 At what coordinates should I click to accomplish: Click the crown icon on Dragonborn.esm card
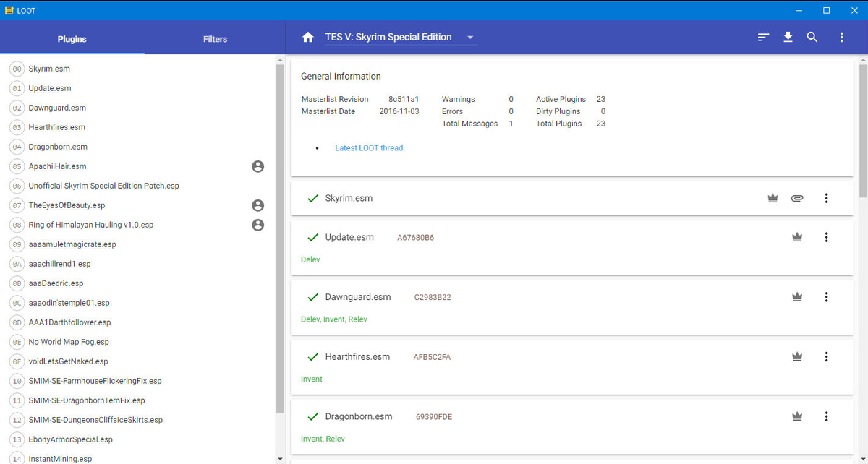click(x=797, y=416)
